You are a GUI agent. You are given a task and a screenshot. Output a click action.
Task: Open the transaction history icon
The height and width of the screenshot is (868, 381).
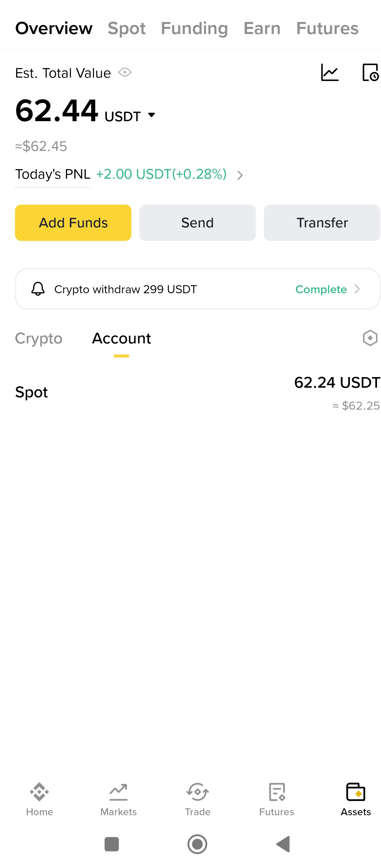(x=370, y=72)
